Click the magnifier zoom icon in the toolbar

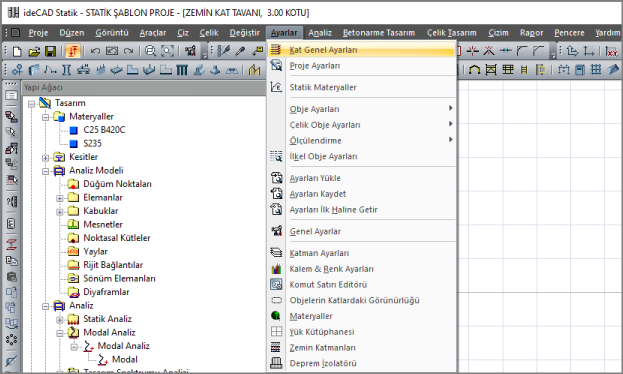pyautogui.click(x=150, y=51)
